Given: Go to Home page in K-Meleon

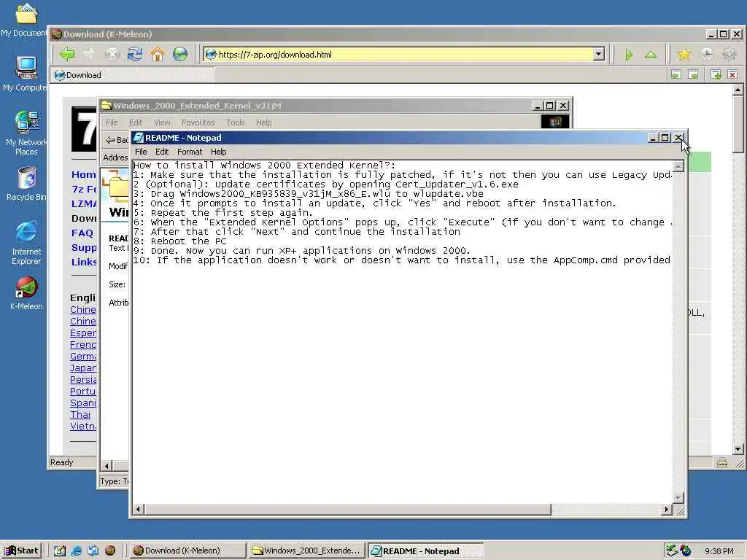Looking at the screenshot, I should (158, 54).
